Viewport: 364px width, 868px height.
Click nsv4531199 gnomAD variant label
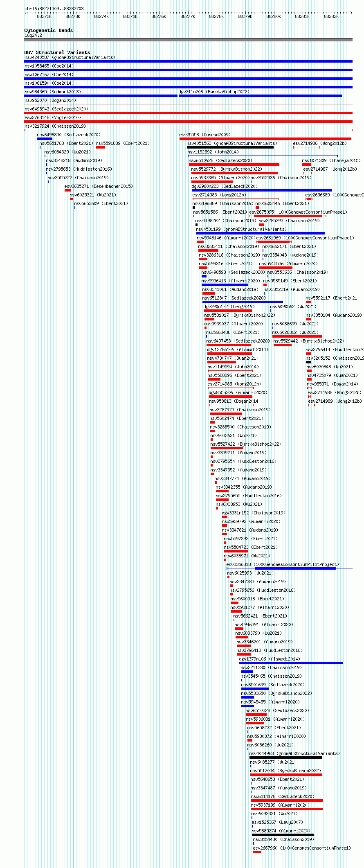tap(241, 229)
